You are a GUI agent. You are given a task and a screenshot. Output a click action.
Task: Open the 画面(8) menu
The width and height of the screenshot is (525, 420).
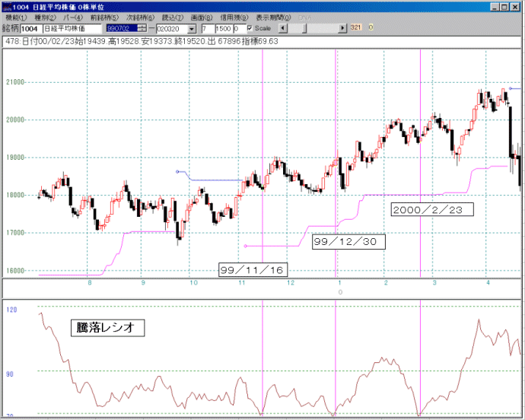pyautogui.click(x=205, y=17)
